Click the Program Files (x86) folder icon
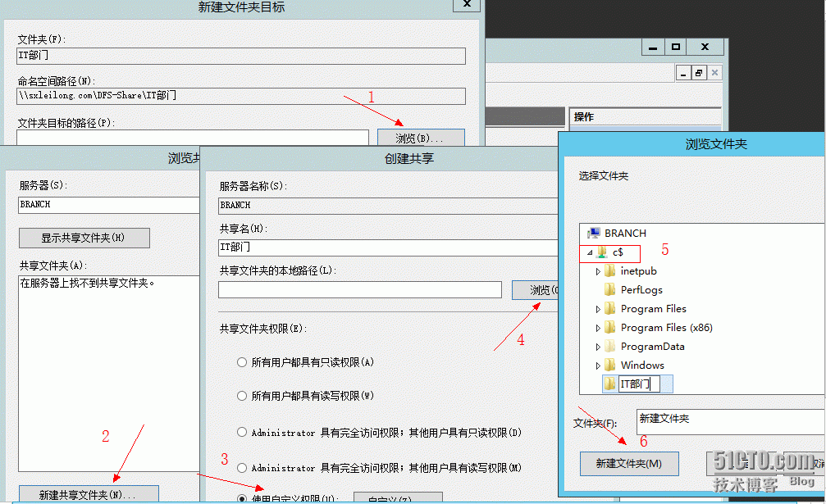 [x=609, y=327]
